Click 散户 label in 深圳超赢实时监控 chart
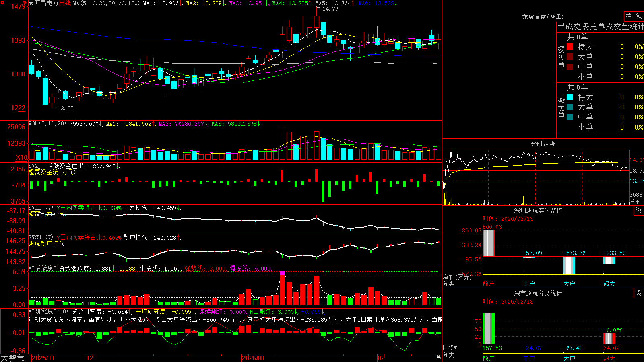The image size is (644, 362). 489,284
